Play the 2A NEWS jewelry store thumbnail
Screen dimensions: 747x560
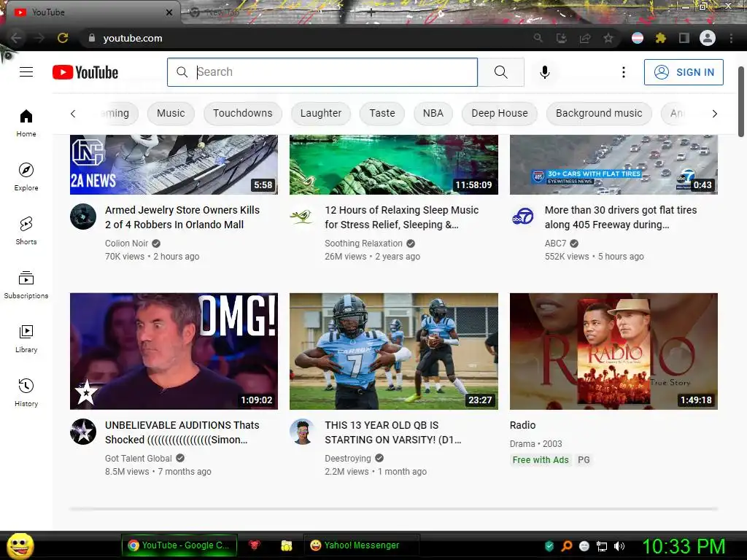174,164
